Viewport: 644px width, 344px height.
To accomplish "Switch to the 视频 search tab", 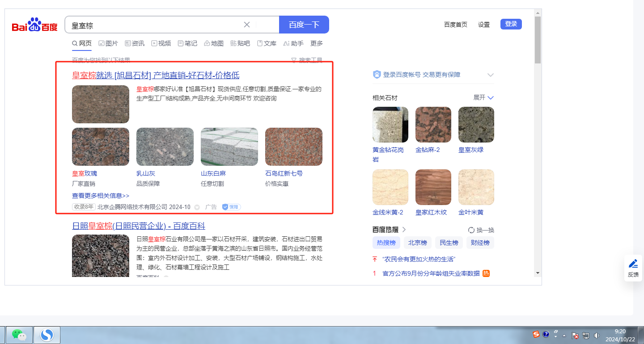I will [161, 43].
